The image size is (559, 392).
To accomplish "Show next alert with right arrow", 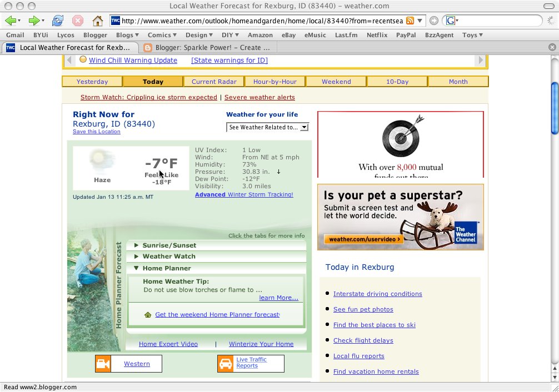I will point(480,60).
